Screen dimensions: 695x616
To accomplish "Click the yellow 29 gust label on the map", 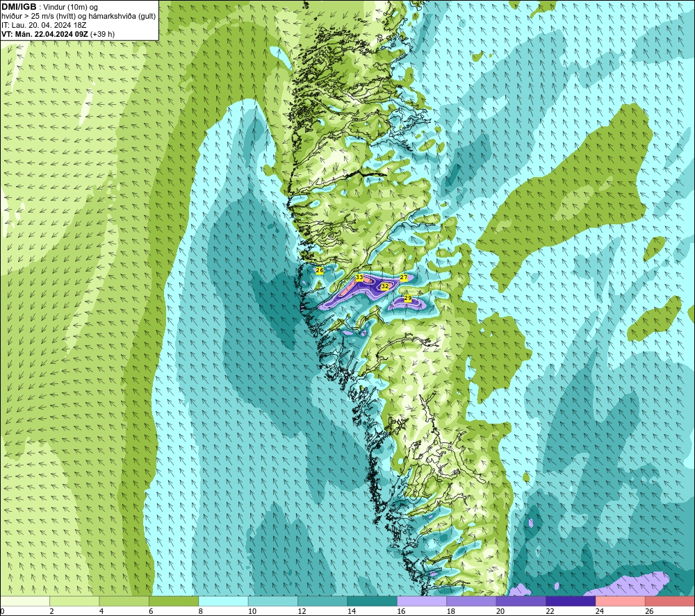I will tap(408, 299).
